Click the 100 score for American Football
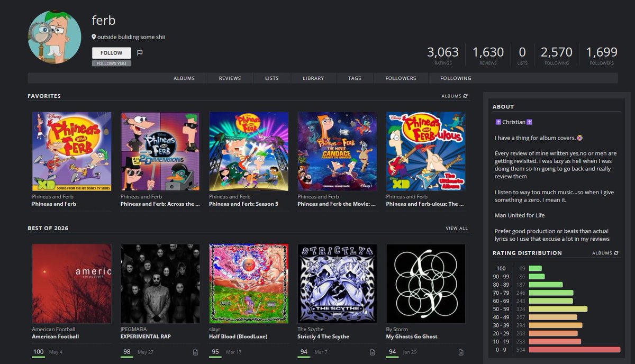The width and height of the screenshot is (635, 364). pos(38,352)
